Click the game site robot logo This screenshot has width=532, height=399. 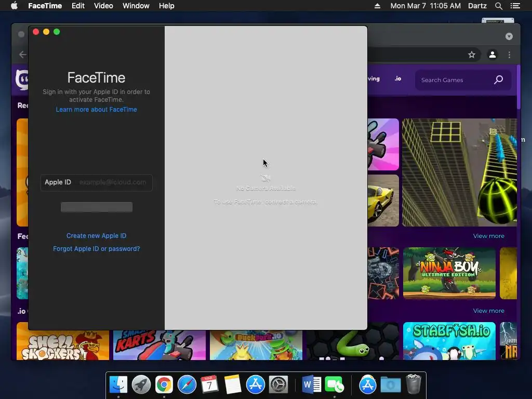click(x=22, y=80)
